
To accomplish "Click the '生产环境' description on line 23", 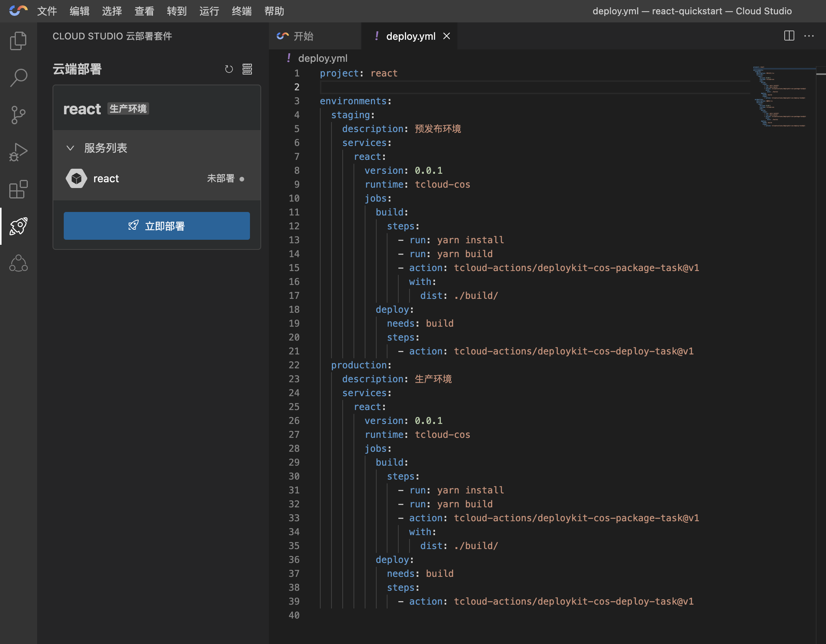I will (x=433, y=379).
